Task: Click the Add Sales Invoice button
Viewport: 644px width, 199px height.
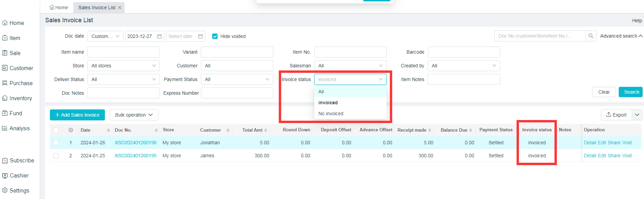Action: [77, 115]
